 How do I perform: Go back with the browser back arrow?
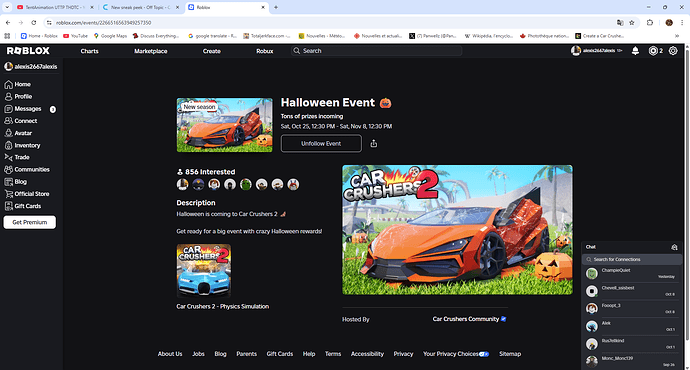pos(8,22)
